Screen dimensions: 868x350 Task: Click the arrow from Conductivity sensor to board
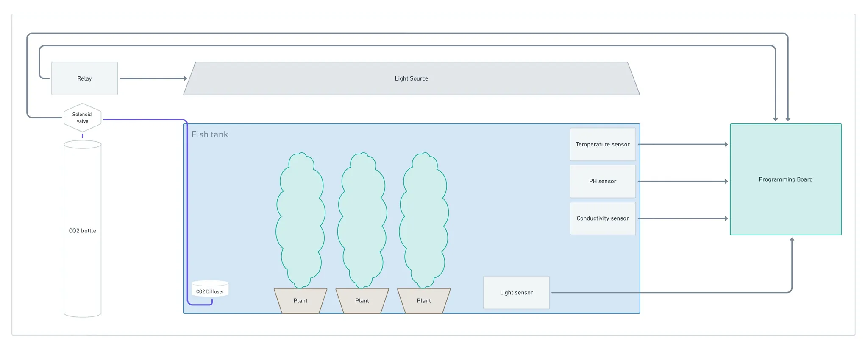[x=682, y=218]
